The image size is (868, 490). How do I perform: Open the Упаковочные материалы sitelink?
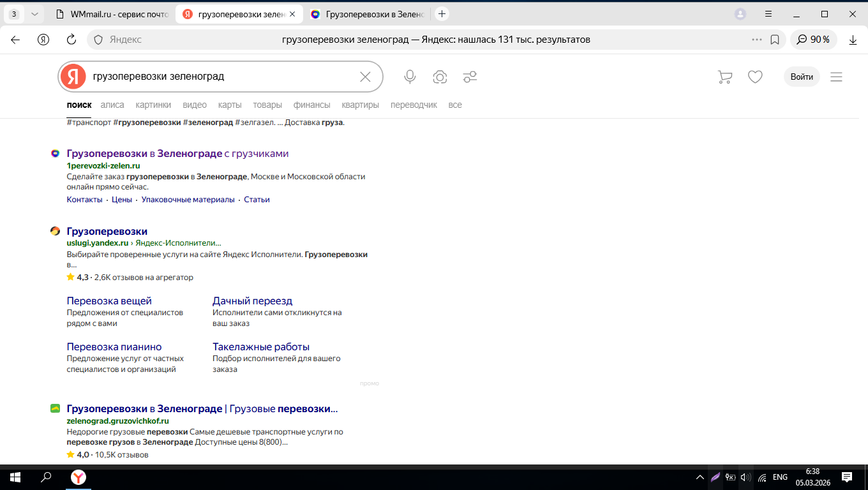tap(188, 200)
